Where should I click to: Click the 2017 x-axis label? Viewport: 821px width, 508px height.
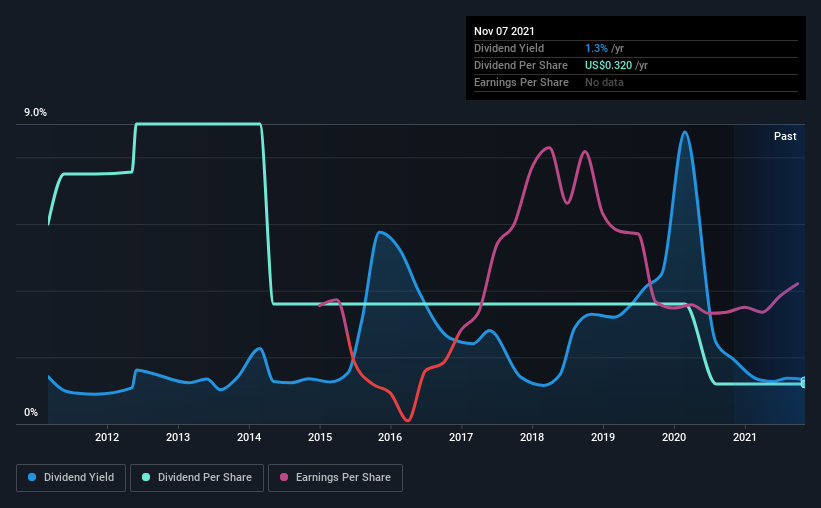click(x=461, y=437)
